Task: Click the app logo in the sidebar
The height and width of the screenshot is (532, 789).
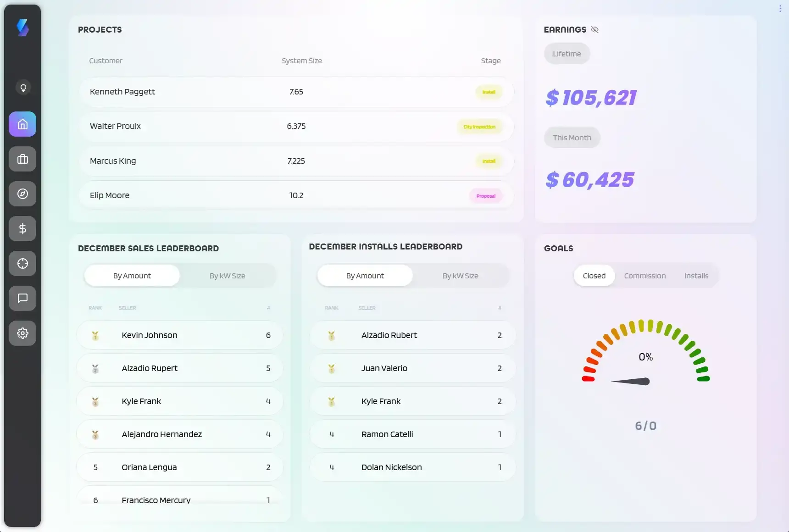Action: tap(22, 28)
